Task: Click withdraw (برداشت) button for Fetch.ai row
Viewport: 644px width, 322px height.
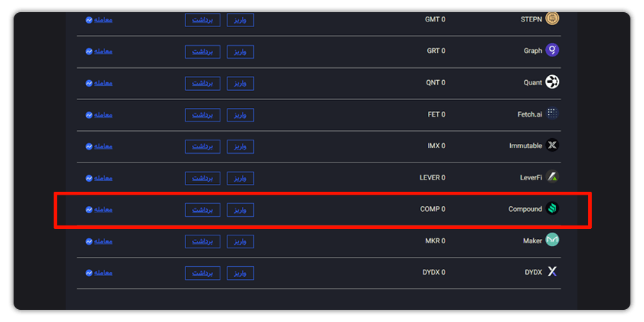Action: click(x=203, y=115)
